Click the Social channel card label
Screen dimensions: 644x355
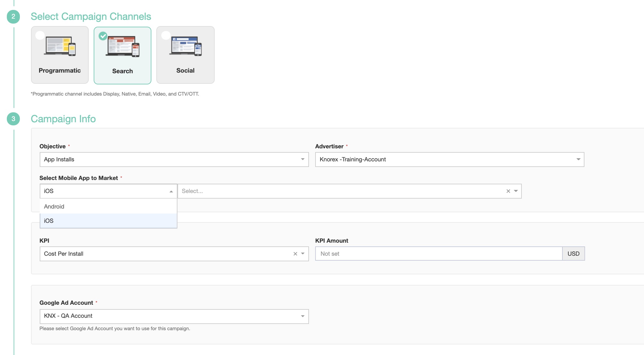tap(185, 70)
